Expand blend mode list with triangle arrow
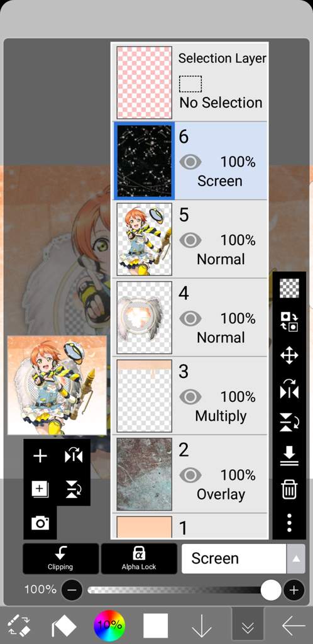The width and height of the screenshot is (313, 644). [296, 558]
